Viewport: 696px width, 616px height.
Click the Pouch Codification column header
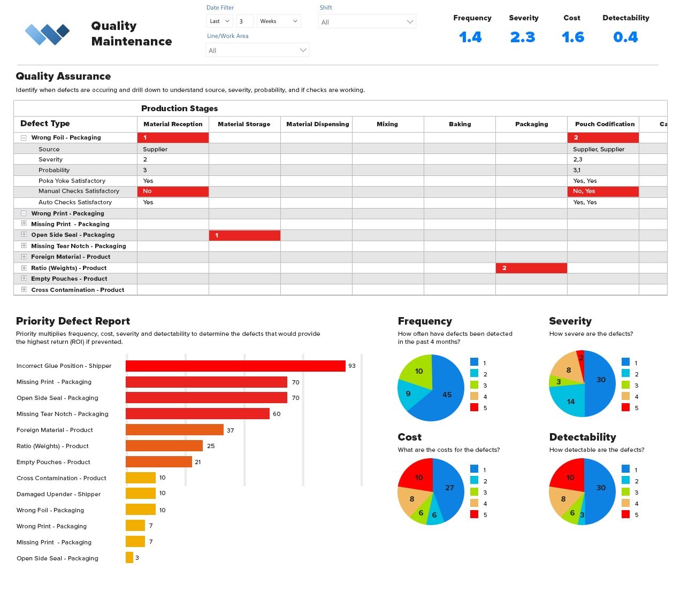[x=603, y=124]
